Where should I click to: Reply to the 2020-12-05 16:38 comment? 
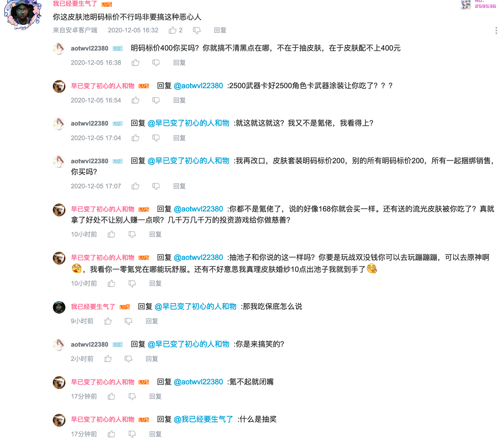[180, 62]
